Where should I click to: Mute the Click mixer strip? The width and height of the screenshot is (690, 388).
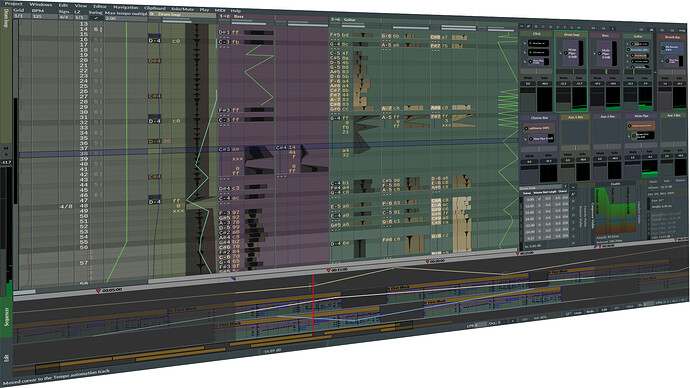tap(528, 77)
